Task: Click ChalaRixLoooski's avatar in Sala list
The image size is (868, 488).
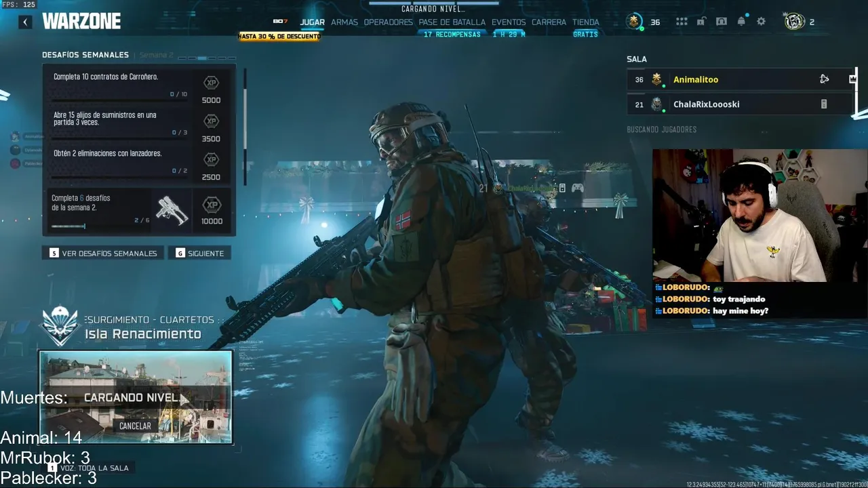Action: (x=656, y=104)
